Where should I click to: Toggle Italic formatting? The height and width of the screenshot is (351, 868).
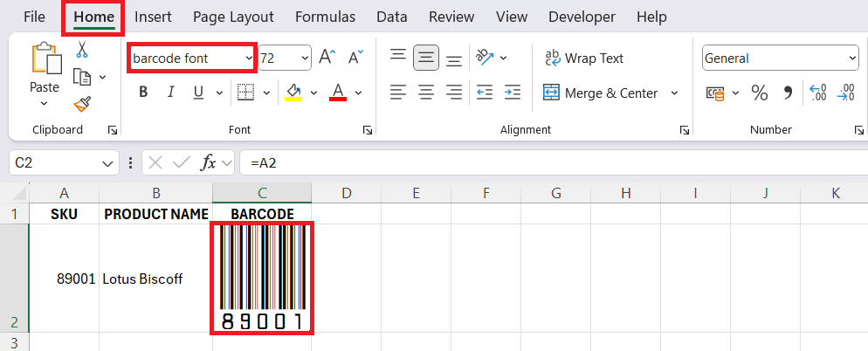coord(170,93)
